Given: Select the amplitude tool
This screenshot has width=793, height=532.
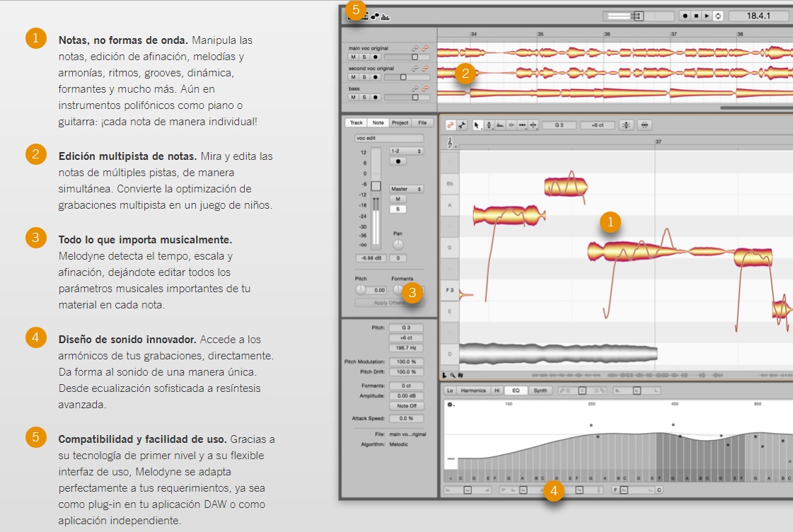Looking at the screenshot, I should (x=511, y=125).
